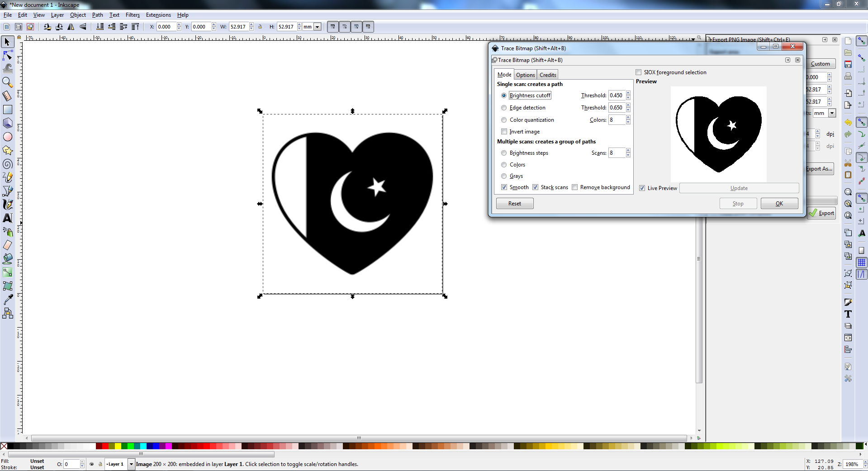The width and height of the screenshot is (868, 471).
Task: Increase Color quantization Colors spinner
Action: click(628, 118)
